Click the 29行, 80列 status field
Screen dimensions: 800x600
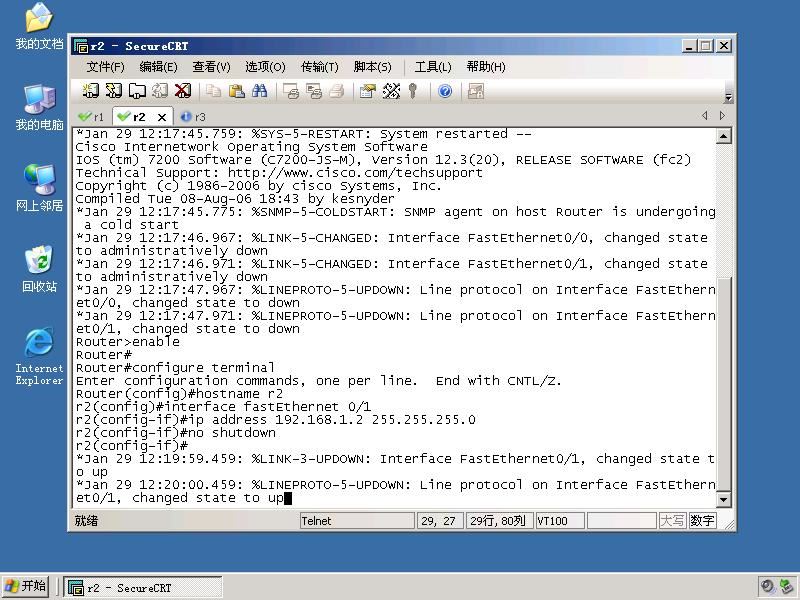point(499,520)
